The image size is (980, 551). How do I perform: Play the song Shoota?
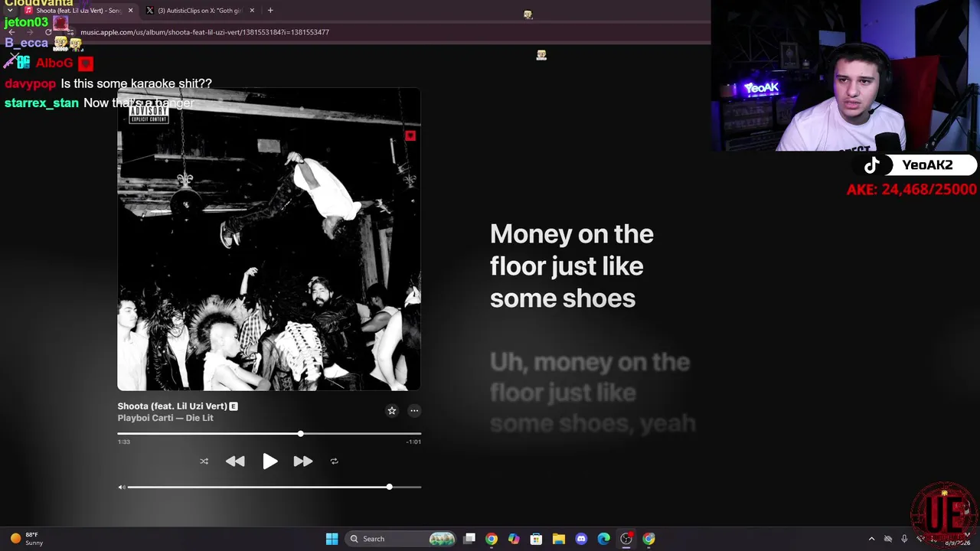(x=269, y=461)
